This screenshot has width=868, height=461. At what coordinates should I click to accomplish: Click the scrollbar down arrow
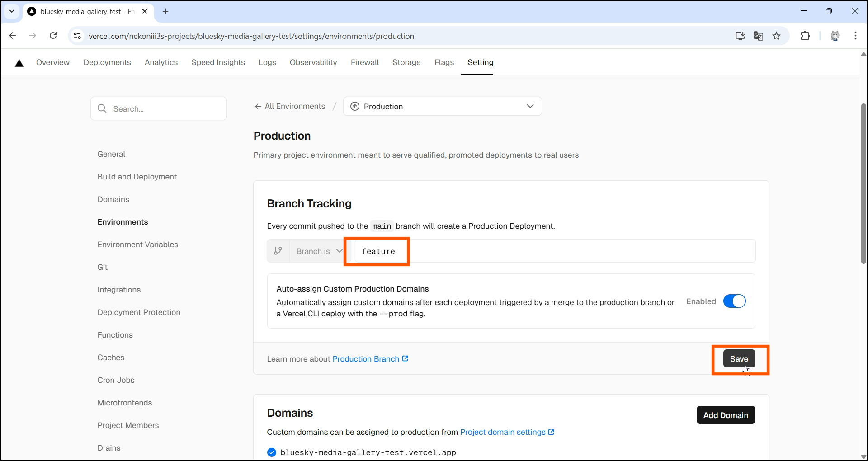click(863, 456)
